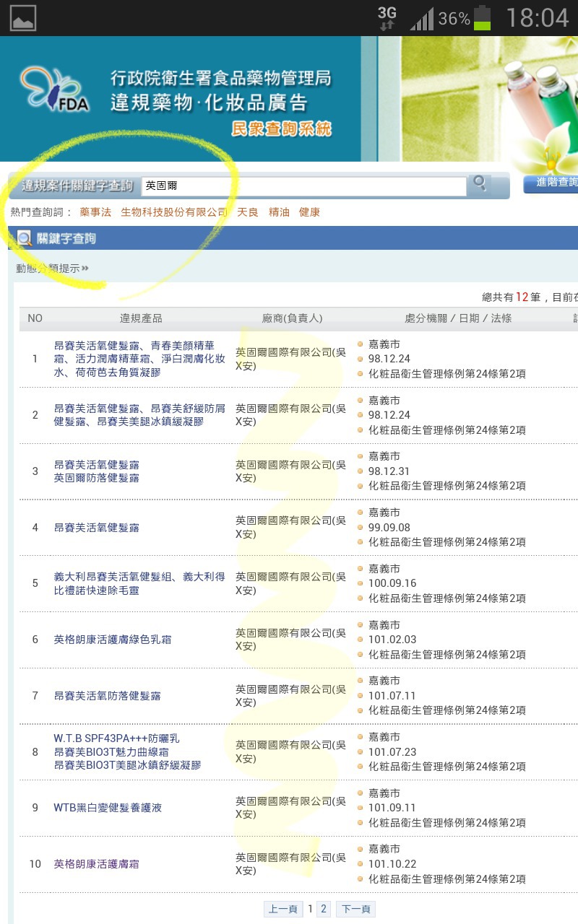
Task: Open row 9 product WTB黑白變健髮養護液
Action: [108, 808]
